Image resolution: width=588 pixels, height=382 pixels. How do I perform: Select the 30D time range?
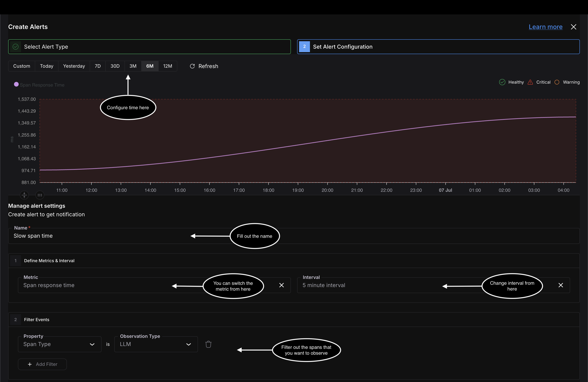pyautogui.click(x=115, y=66)
